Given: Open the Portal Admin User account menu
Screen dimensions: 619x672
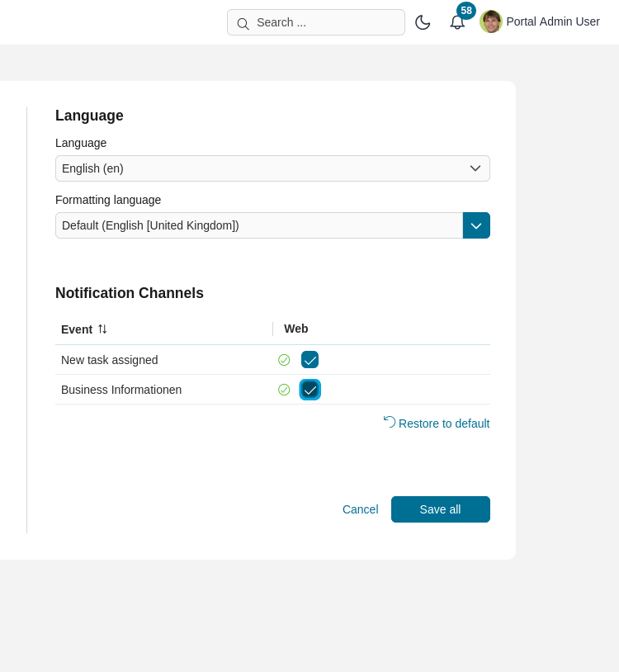Looking at the screenshot, I should coord(553,21).
